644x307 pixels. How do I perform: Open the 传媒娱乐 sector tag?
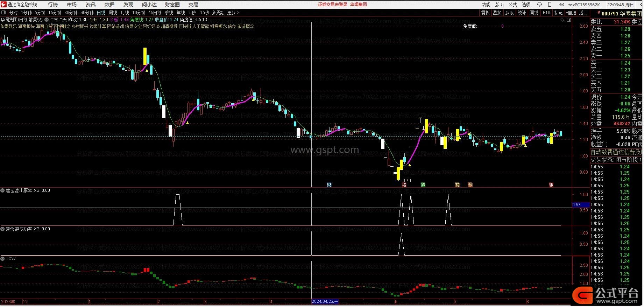click(9, 26)
